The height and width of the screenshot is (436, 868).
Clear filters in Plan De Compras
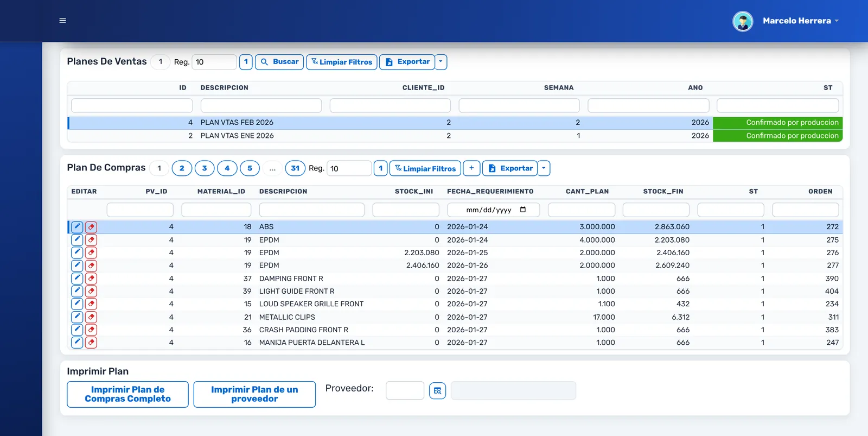coord(425,168)
